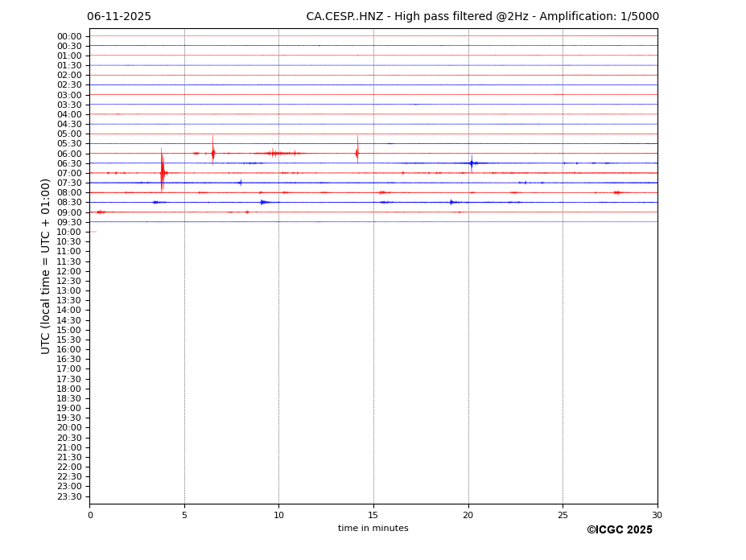Click the 30 tick label on x-axis
Image resolution: width=746 pixels, height=560 pixels.
coord(657,515)
